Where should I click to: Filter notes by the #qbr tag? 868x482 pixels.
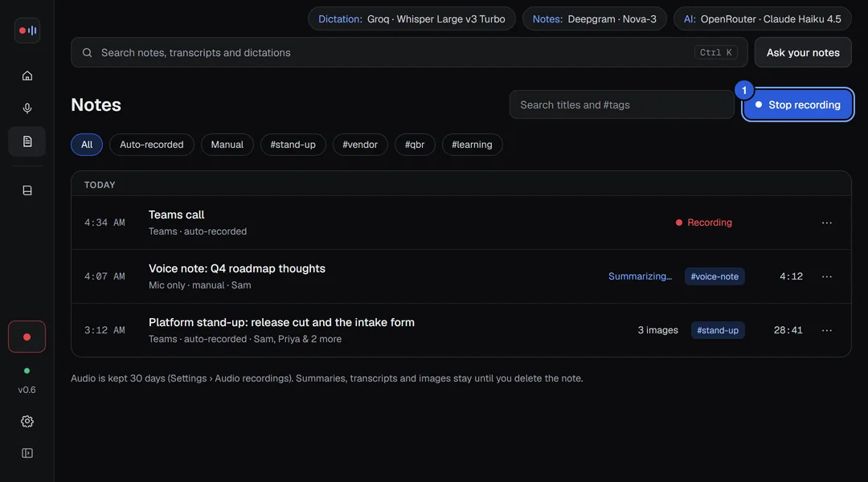tap(415, 145)
